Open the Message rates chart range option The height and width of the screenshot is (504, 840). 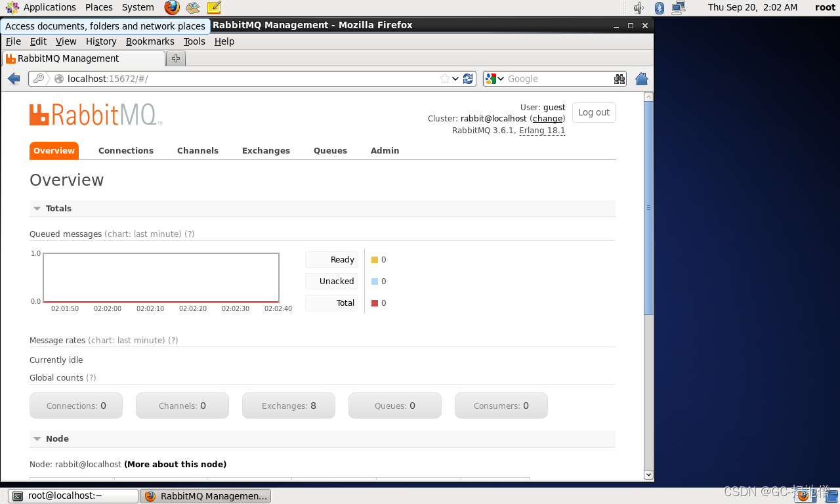point(127,341)
